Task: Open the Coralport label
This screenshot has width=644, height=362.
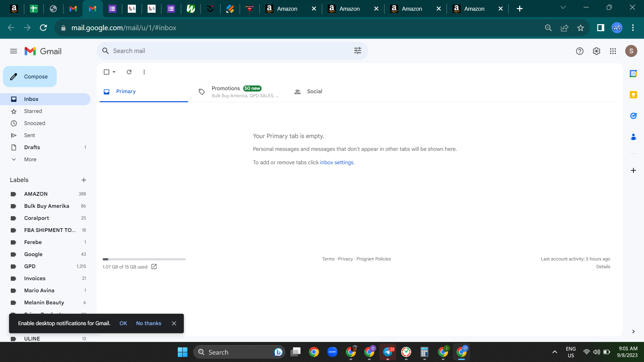Action: [x=45, y=218]
